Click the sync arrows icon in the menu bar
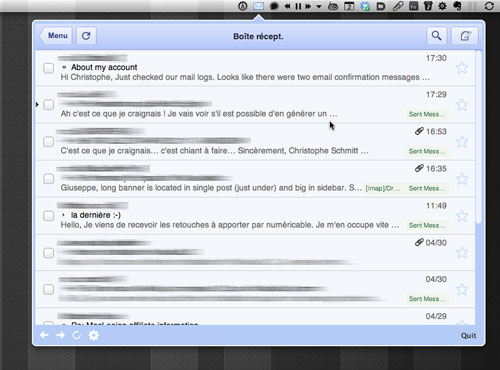 tap(489, 6)
